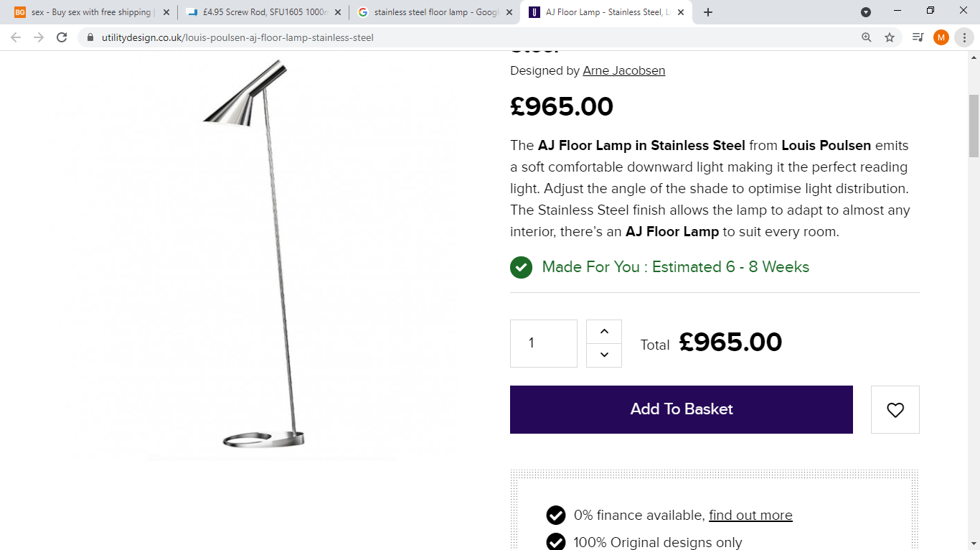Click the bookmark star in address bar
Image resolution: width=980 pixels, height=550 pixels.
click(890, 37)
